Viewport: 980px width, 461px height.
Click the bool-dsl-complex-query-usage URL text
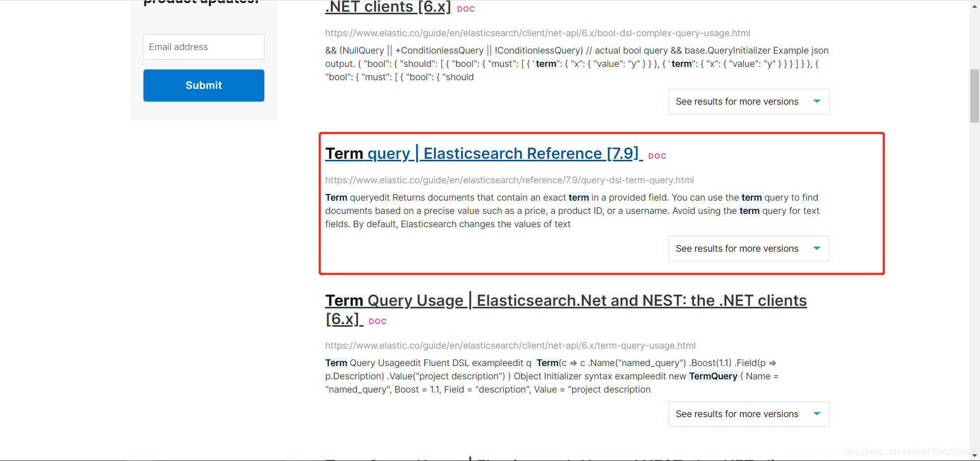[x=537, y=33]
